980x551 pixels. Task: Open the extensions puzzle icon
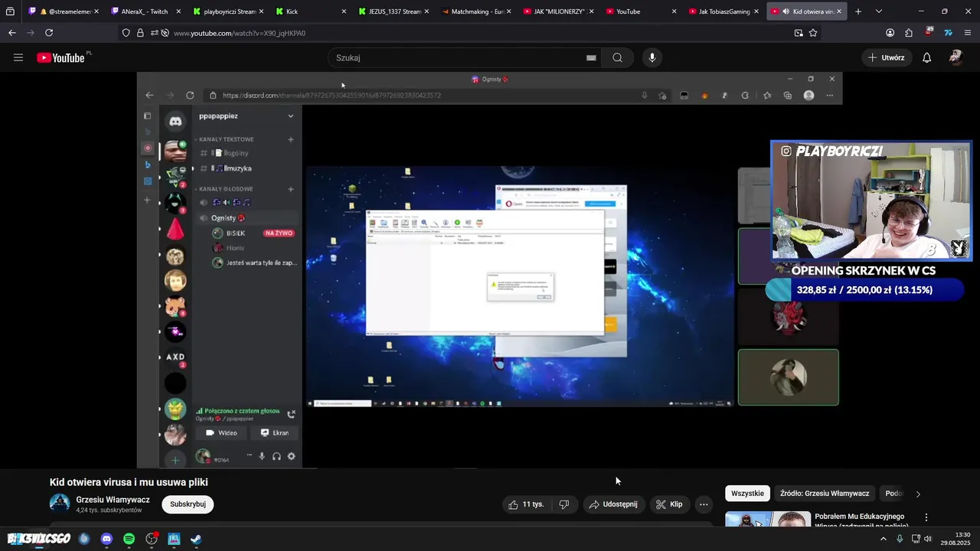909,33
